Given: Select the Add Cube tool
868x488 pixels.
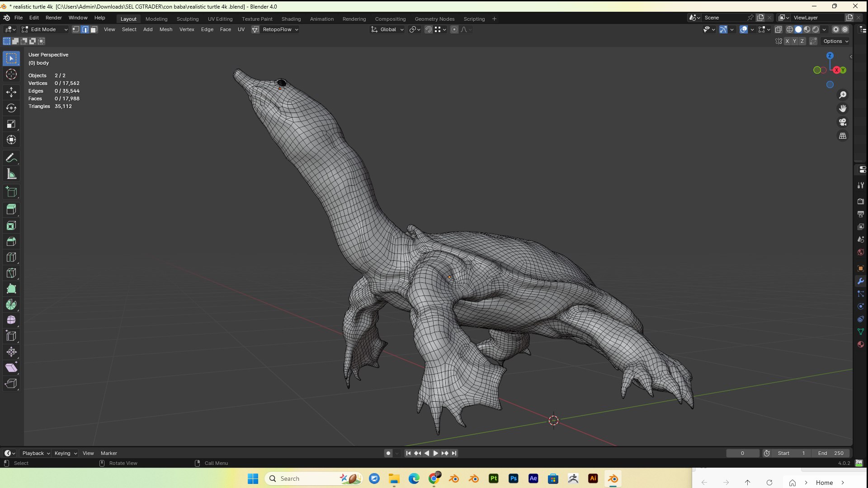Looking at the screenshot, I should tap(11, 192).
